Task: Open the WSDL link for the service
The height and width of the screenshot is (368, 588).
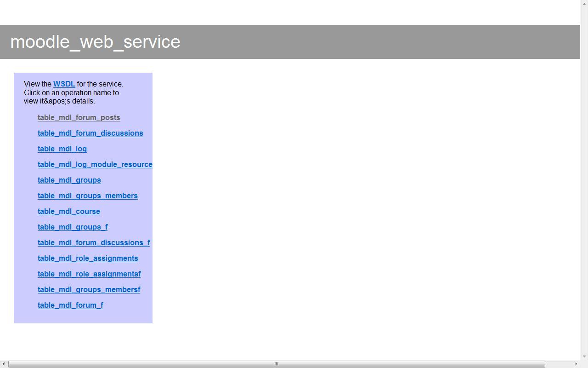Action: pos(64,84)
